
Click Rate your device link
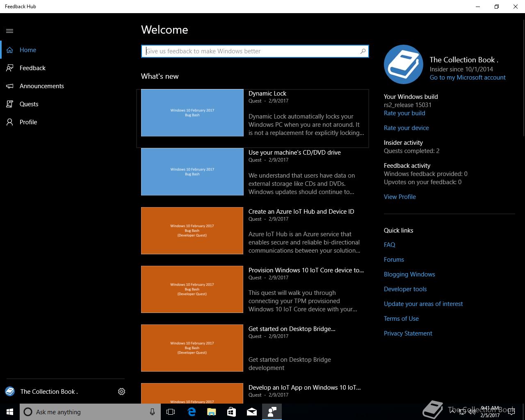click(406, 128)
